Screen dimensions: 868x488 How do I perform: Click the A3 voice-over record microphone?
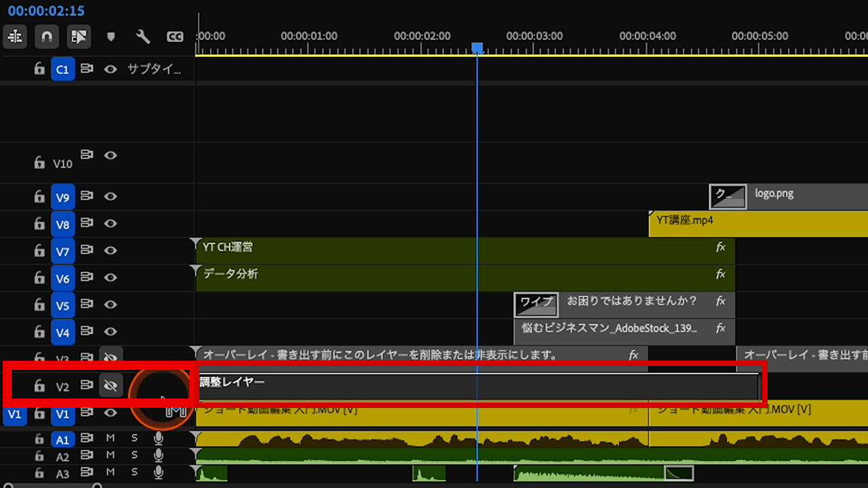(x=159, y=472)
